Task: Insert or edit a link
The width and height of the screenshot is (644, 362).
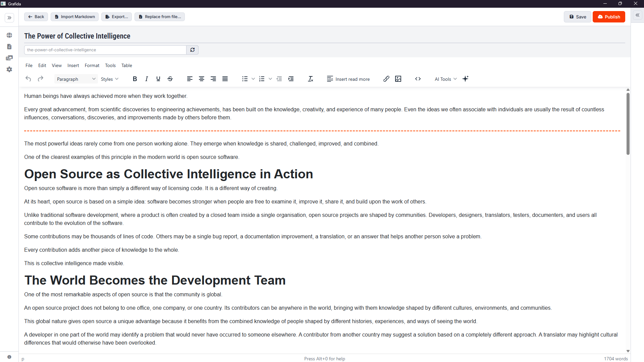Action: (386, 79)
